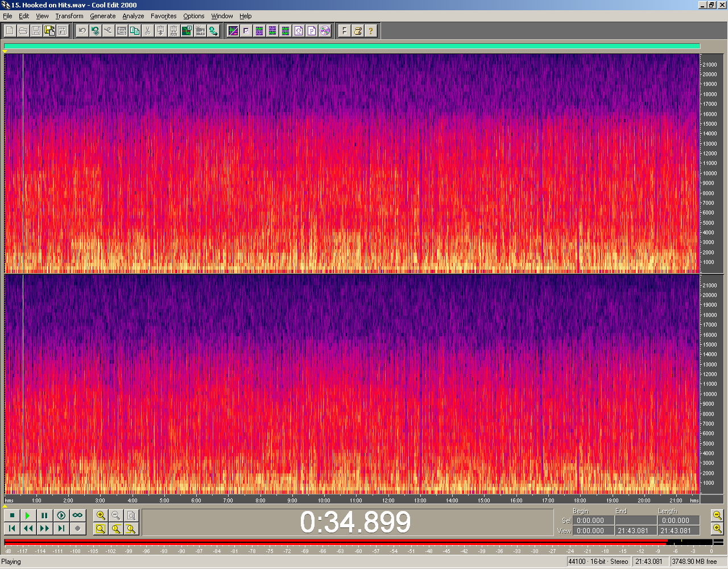Pause the audio playback
Viewport: 728px width, 569px height.
click(44, 516)
